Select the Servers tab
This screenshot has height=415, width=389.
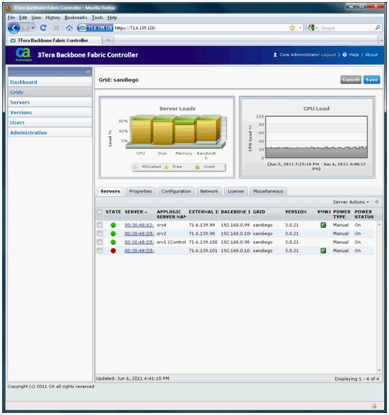click(x=110, y=191)
